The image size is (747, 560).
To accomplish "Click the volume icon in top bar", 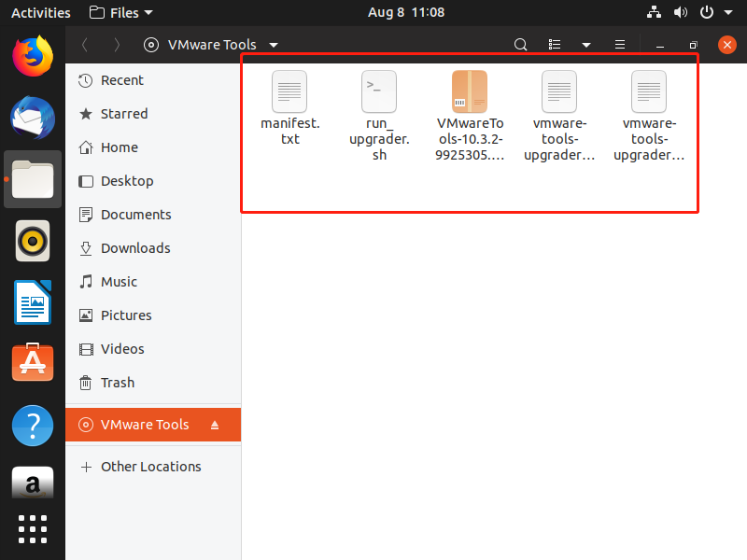I will (681, 12).
